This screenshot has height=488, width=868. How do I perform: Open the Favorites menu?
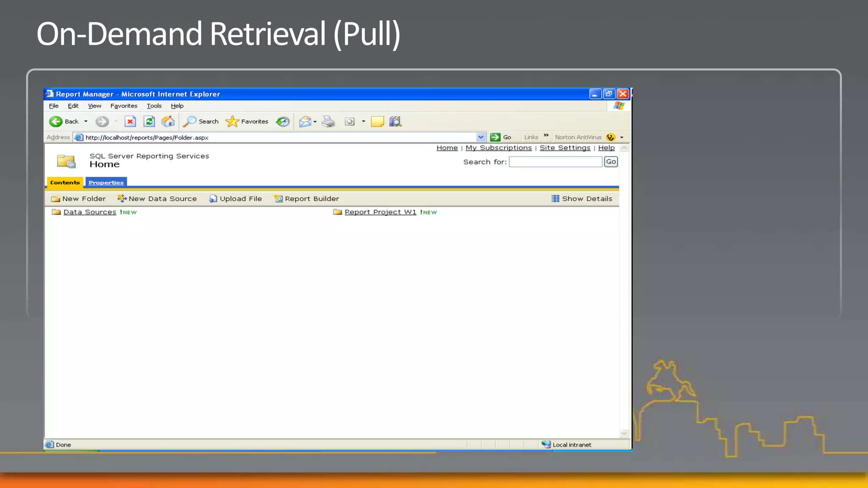pos(124,106)
